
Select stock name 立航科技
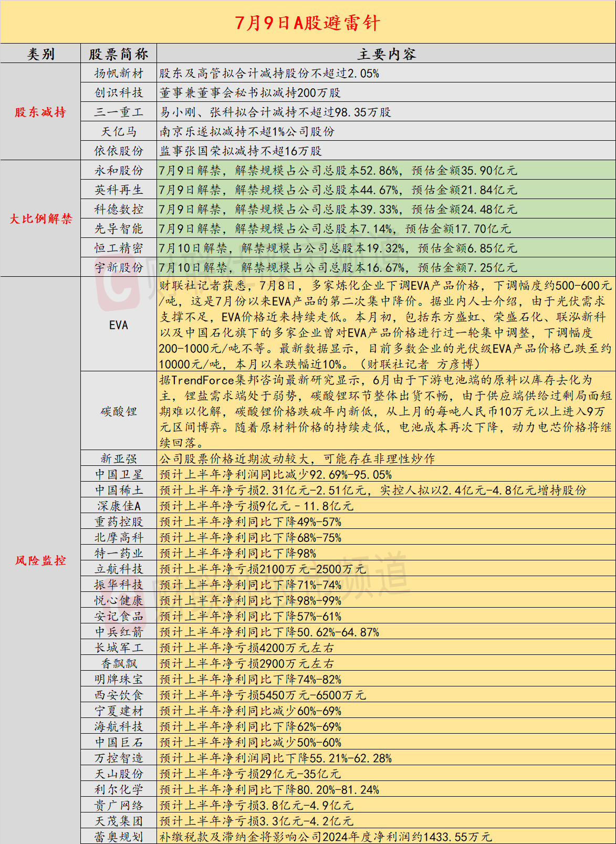click(119, 569)
